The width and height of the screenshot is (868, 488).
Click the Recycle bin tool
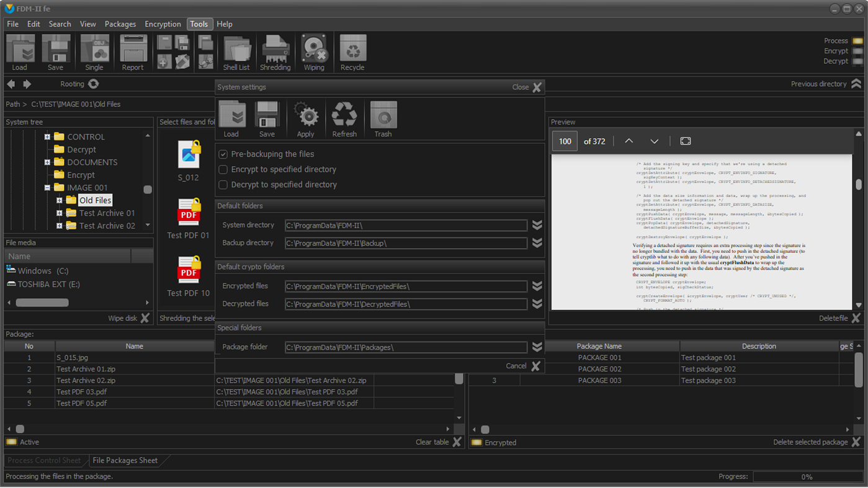[x=352, y=53]
